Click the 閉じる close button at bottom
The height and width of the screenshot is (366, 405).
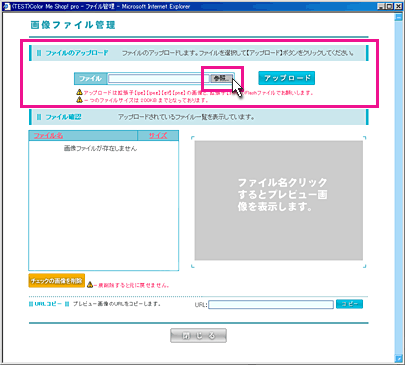(198, 336)
